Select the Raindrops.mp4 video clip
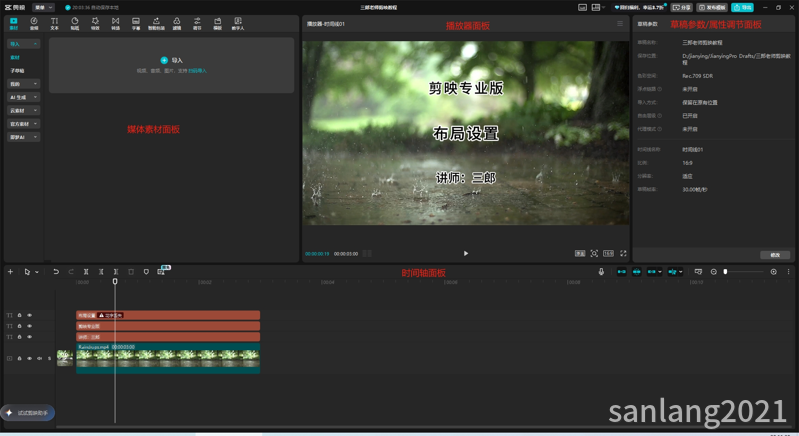The height and width of the screenshot is (436, 799). coord(168,359)
